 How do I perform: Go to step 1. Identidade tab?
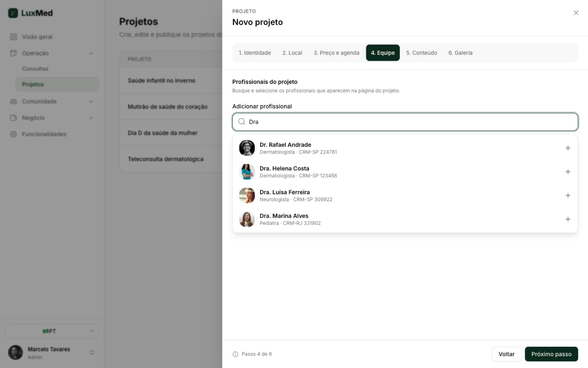pos(255,53)
